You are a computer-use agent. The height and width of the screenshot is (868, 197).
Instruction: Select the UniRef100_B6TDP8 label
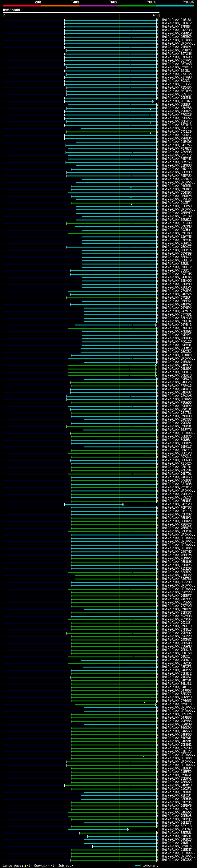[177, 91]
